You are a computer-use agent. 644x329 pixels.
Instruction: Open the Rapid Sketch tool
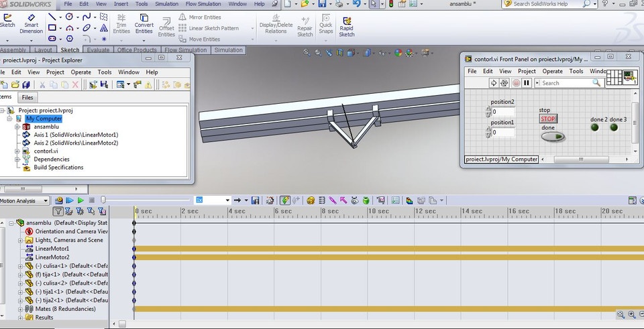coord(347,27)
